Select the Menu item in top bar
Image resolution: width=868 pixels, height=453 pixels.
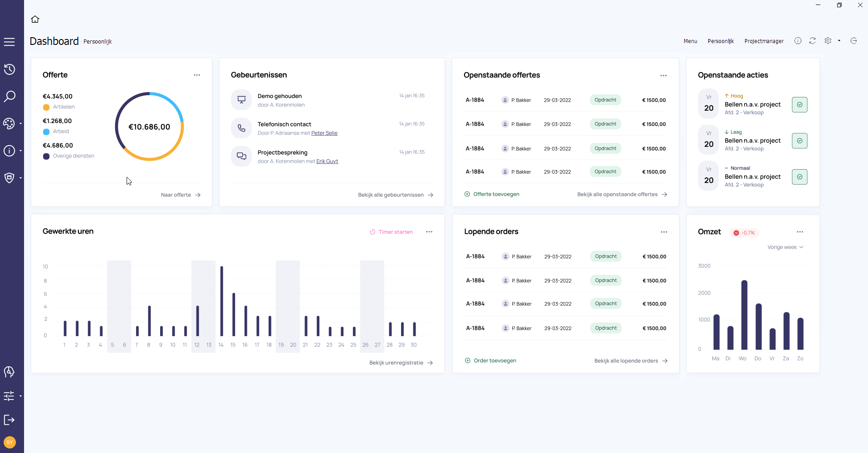pyautogui.click(x=690, y=41)
